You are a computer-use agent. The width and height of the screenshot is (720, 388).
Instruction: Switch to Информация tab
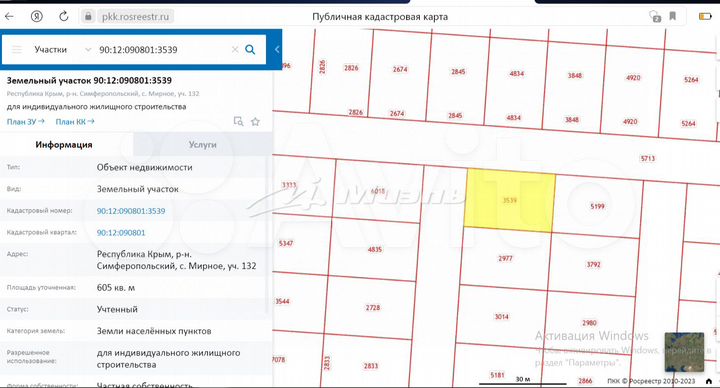click(64, 145)
